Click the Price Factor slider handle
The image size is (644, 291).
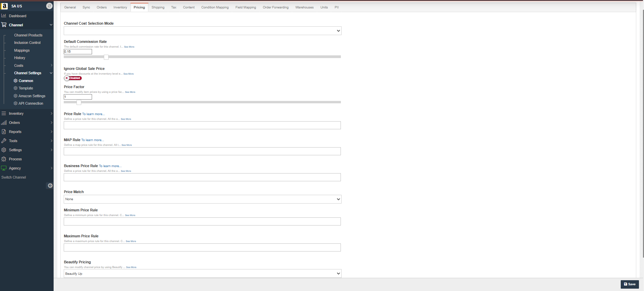click(79, 102)
